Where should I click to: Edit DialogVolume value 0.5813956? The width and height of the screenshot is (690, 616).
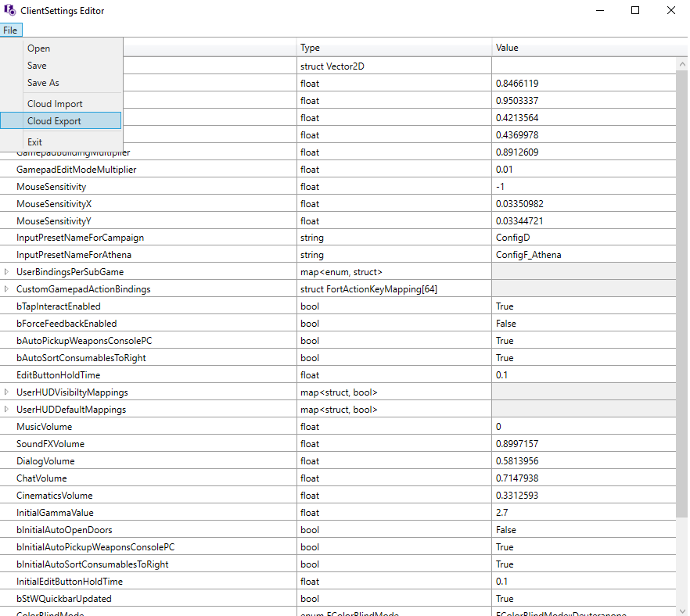click(584, 460)
